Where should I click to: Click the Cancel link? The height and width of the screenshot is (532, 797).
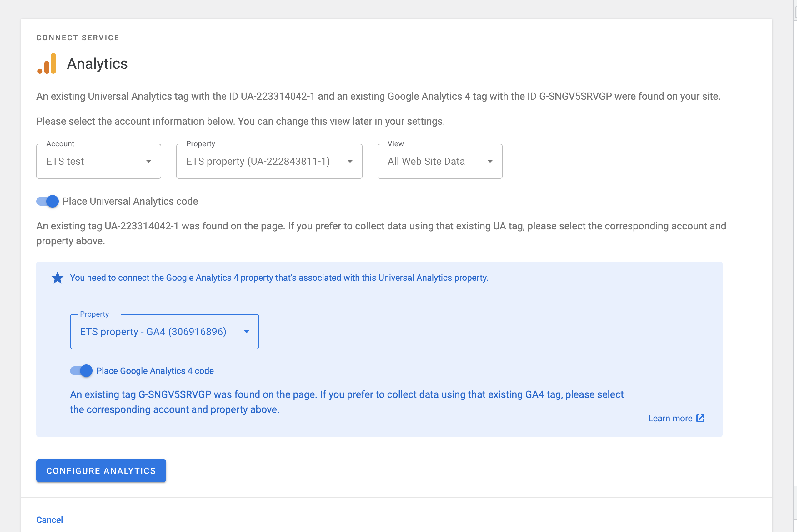click(x=49, y=519)
